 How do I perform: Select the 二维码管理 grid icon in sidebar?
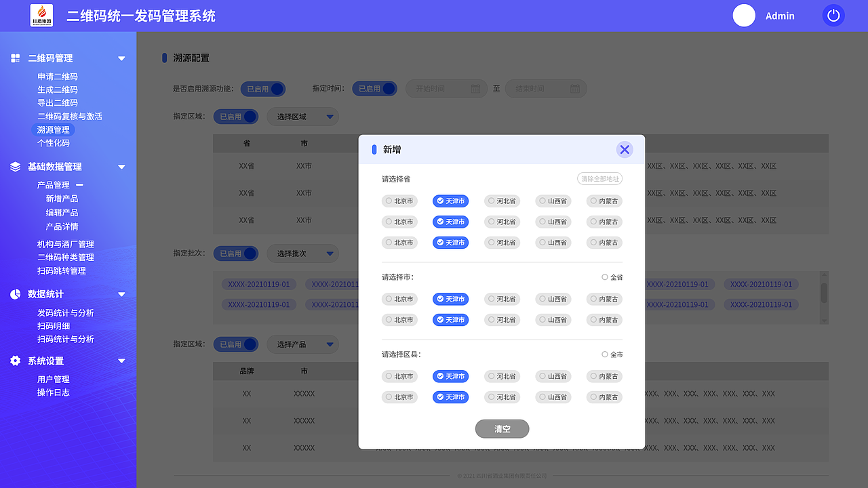pyautogui.click(x=15, y=58)
